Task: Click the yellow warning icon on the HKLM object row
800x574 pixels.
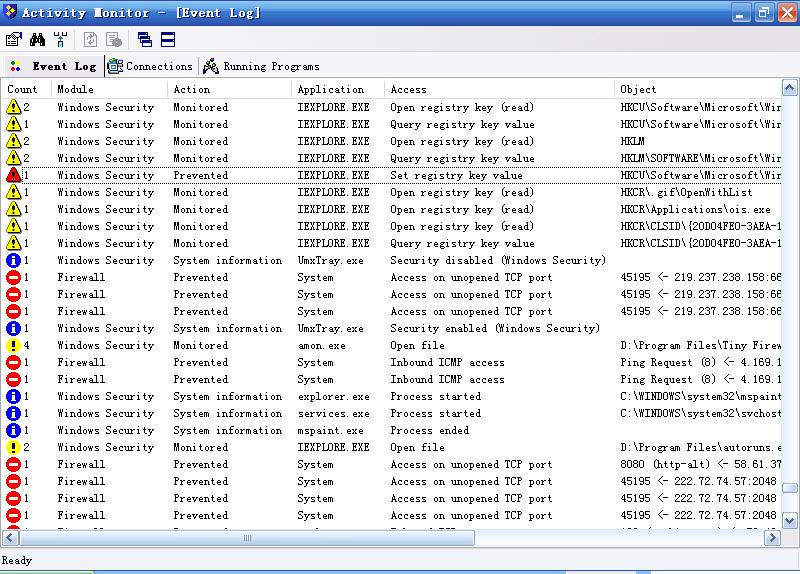Action: (x=14, y=141)
